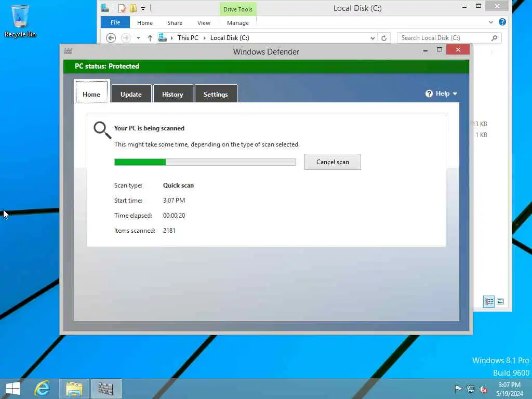The image size is (532, 399).
Task: Minimize the Windows Defender window
Action: coord(425,50)
